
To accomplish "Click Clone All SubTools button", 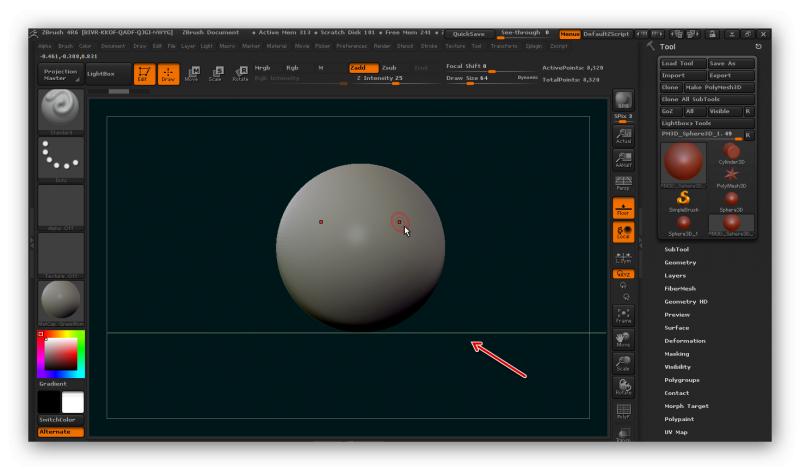I will (x=707, y=99).
